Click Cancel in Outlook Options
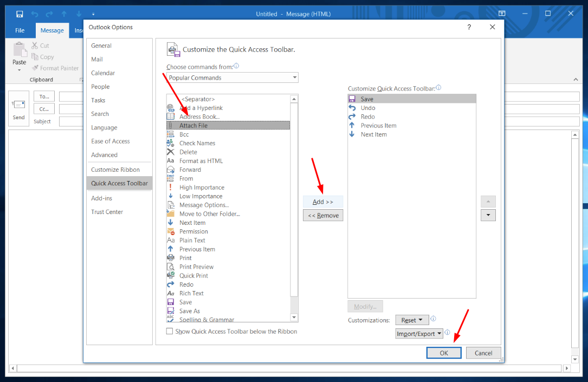The height and width of the screenshot is (382, 588). [x=483, y=353]
